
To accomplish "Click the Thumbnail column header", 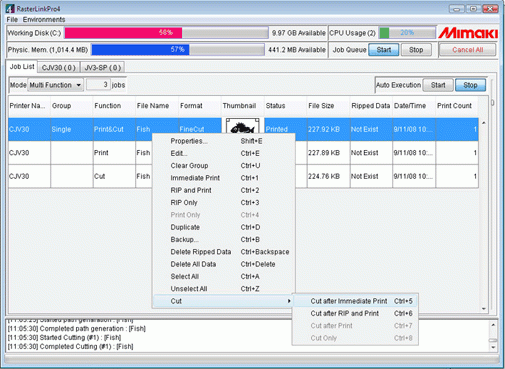I will click(243, 106).
